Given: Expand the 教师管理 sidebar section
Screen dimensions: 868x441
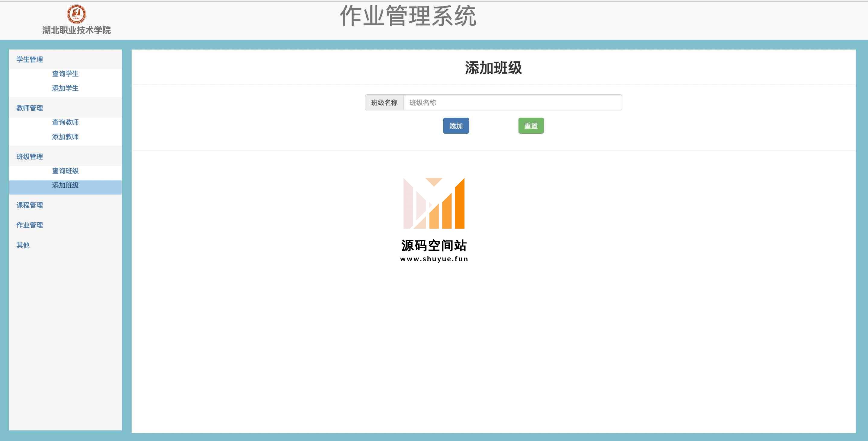Looking at the screenshot, I should (30, 108).
